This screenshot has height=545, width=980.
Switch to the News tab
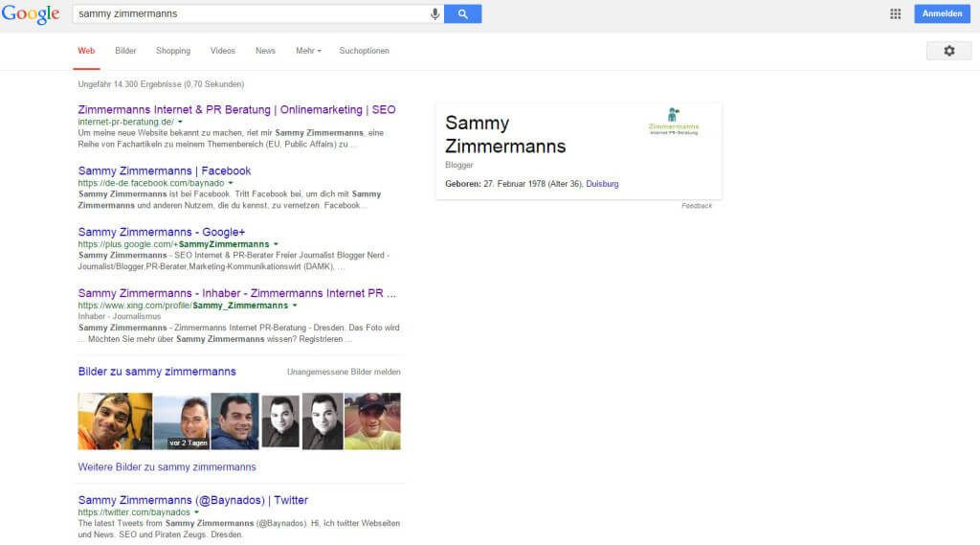tap(265, 51)
